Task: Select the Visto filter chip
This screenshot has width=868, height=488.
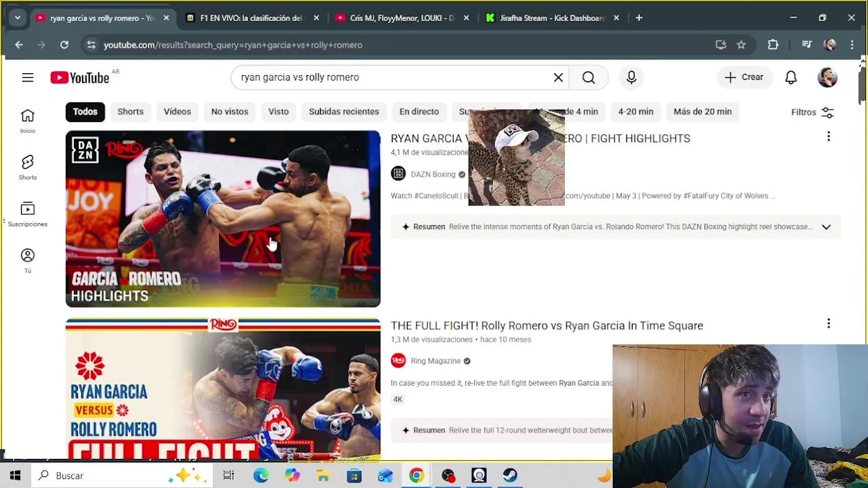Action: click(x=278, y=111)
